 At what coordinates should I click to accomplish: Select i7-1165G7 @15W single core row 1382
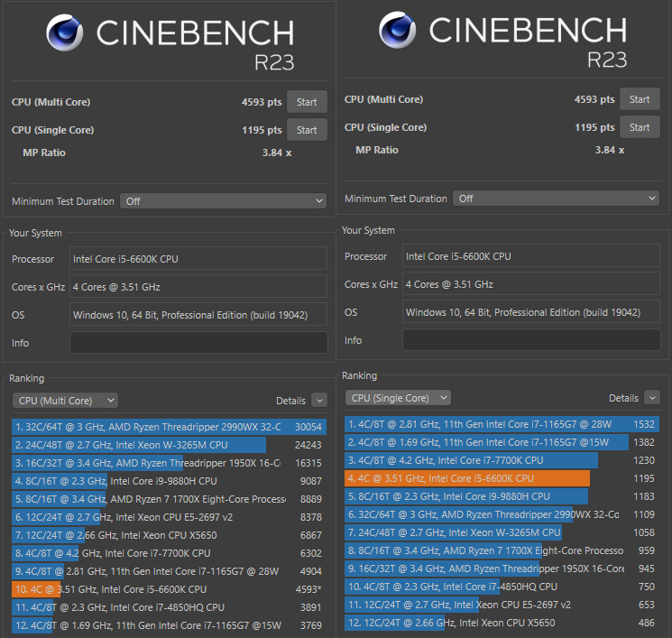pyautogui.click(x=502, y=442)
